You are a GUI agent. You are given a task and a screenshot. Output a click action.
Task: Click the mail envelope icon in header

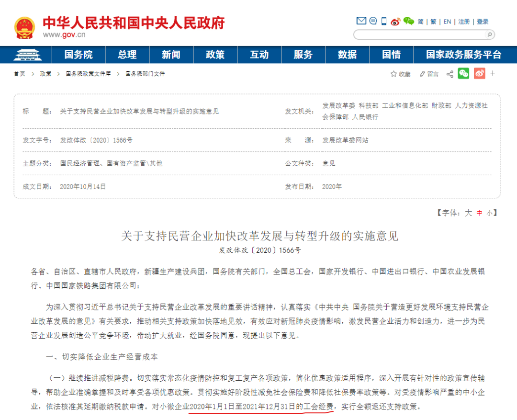click(361, 21)
